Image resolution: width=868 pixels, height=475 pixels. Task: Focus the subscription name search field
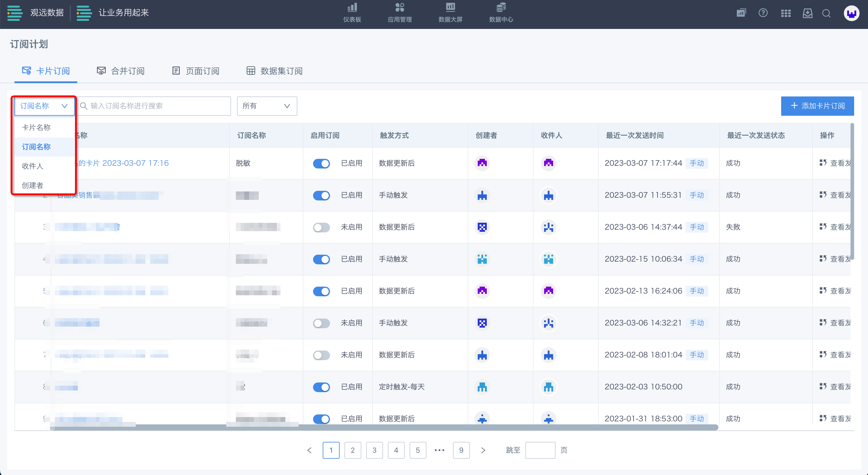point(154,106)
